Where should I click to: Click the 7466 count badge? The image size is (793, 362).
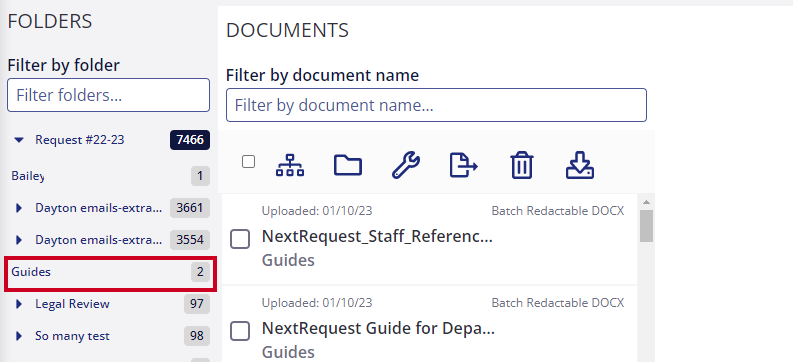click(190, 140)
